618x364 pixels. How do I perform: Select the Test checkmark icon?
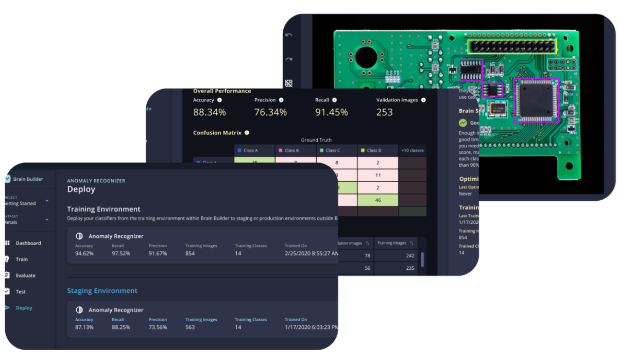(7, 291)
